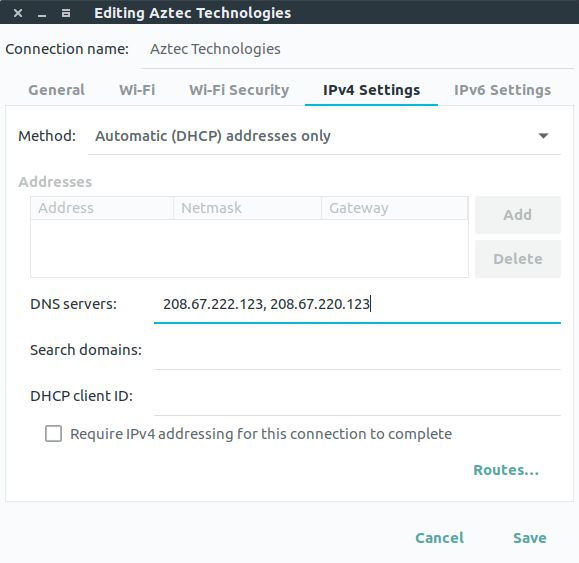
Task: Minimize the connection editor window
Action: [x=42, y=14]
